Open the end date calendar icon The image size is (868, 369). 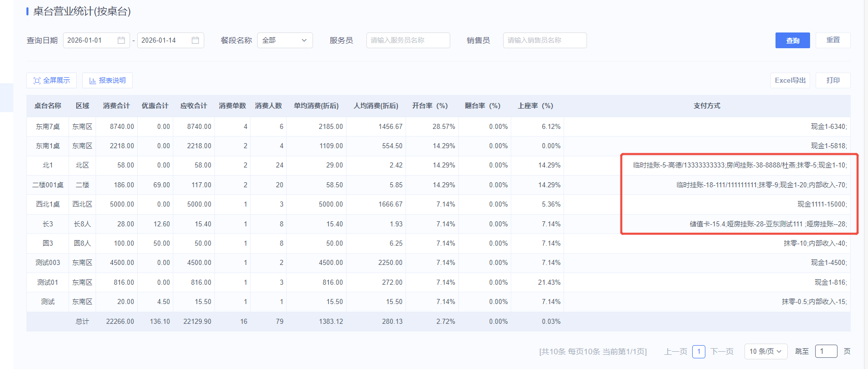tap(195, 40)
